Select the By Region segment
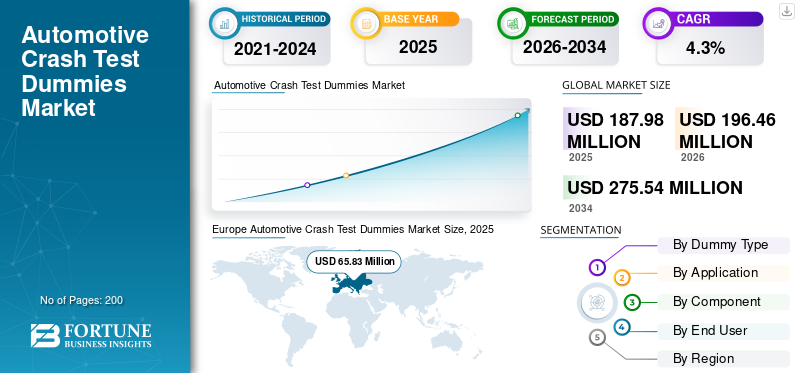This screenshot has width=800, height=373. click(x=723, y=359)
